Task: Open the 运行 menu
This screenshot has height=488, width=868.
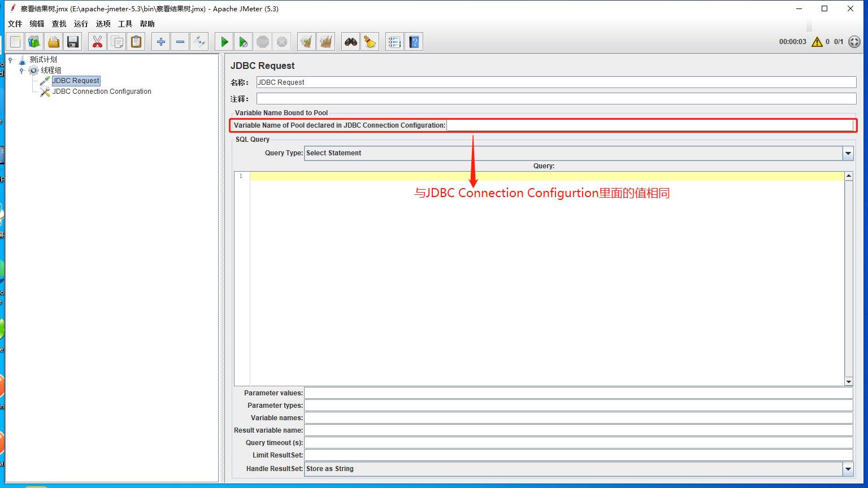Action: (81, 24)
